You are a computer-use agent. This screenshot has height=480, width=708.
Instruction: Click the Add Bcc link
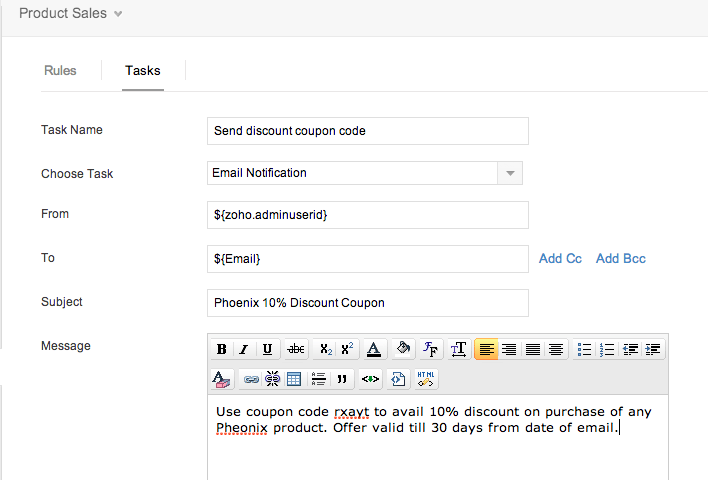621,258
